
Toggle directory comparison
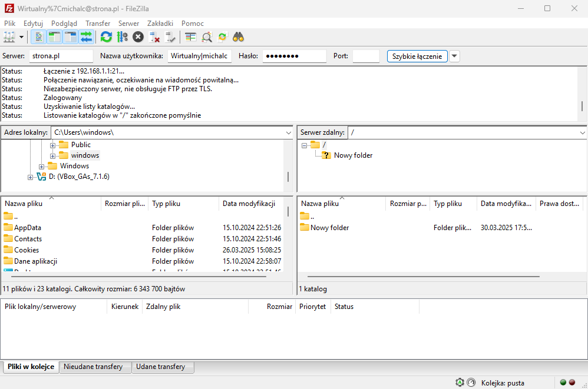pos(207,37)
